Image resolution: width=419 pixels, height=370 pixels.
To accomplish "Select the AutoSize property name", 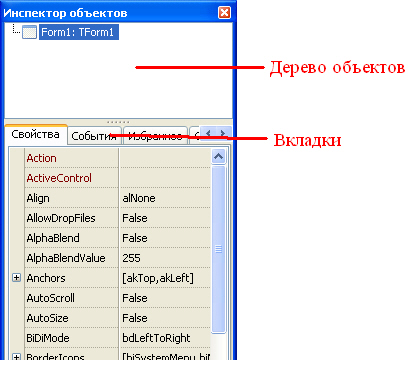I will [47, 318].
